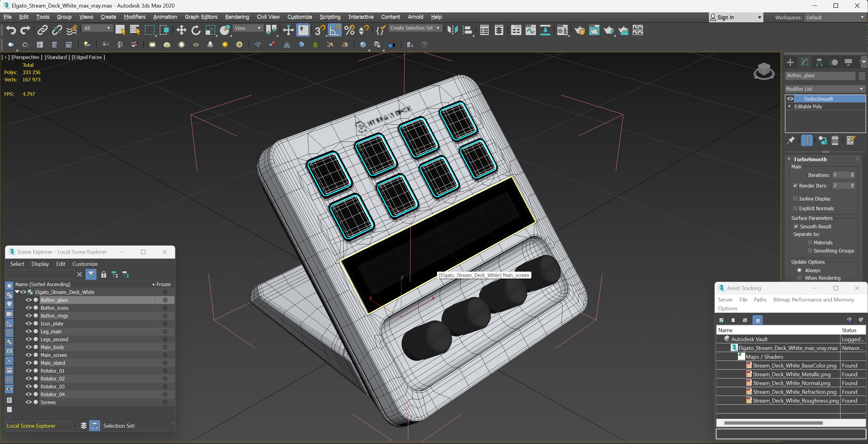Open reference coordinate View dropdown
Viewport: 868px width, 444px height.
coord(248,28)
